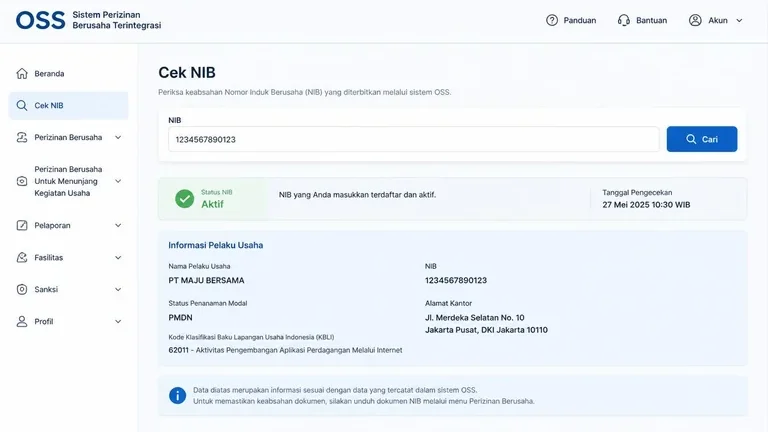Open Panduan question mark icon
This screenshot has width=768, height=432.
552,20
